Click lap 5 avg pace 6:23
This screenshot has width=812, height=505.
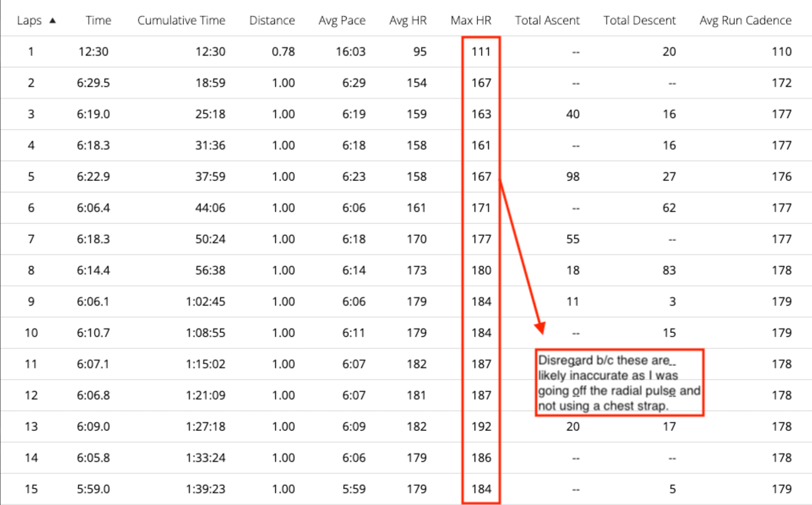[x=354, y=176]
